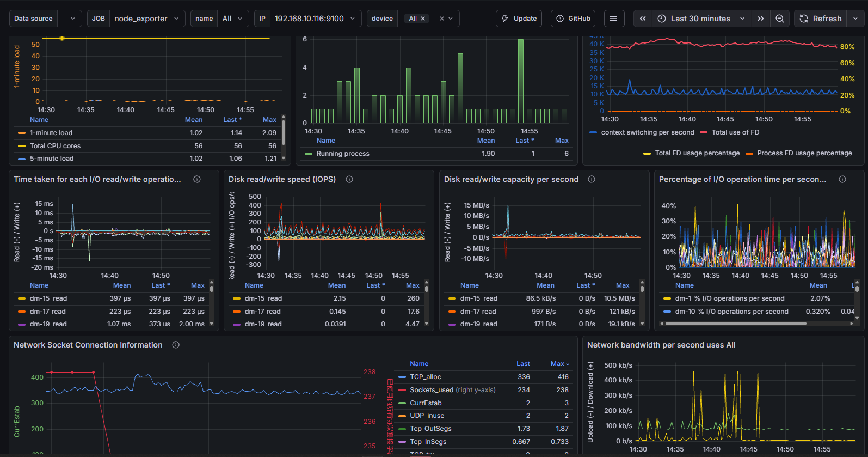Click horizontal scrollbar in I/O percentage legend
Viewport: 868px width, 457px height.
pos(735,324)
